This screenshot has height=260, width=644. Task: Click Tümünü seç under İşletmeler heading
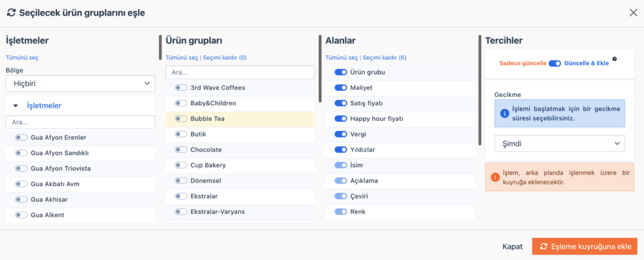click(22, 58)
